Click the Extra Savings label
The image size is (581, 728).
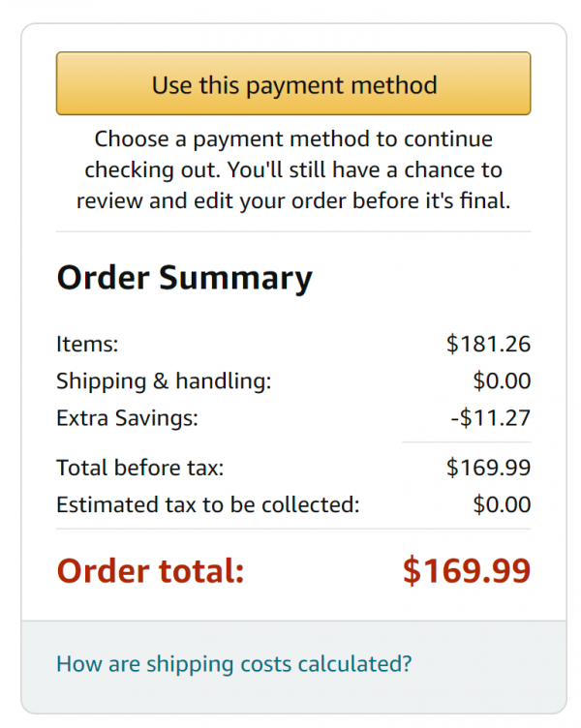(x=127, y=418)
